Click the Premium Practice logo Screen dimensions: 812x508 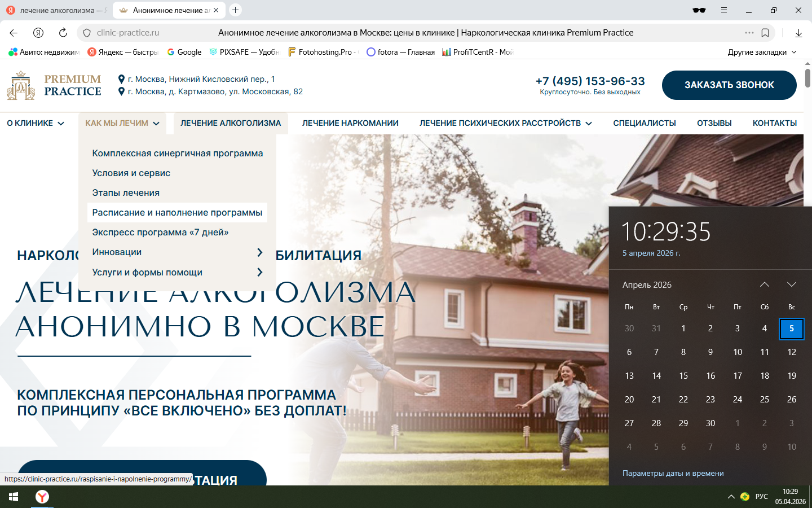coord(54,85)
